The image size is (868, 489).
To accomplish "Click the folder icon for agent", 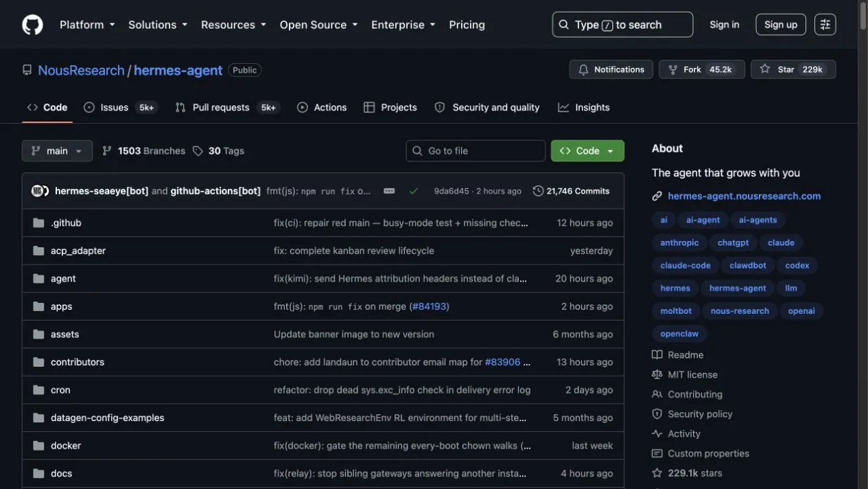I will 38,279.
